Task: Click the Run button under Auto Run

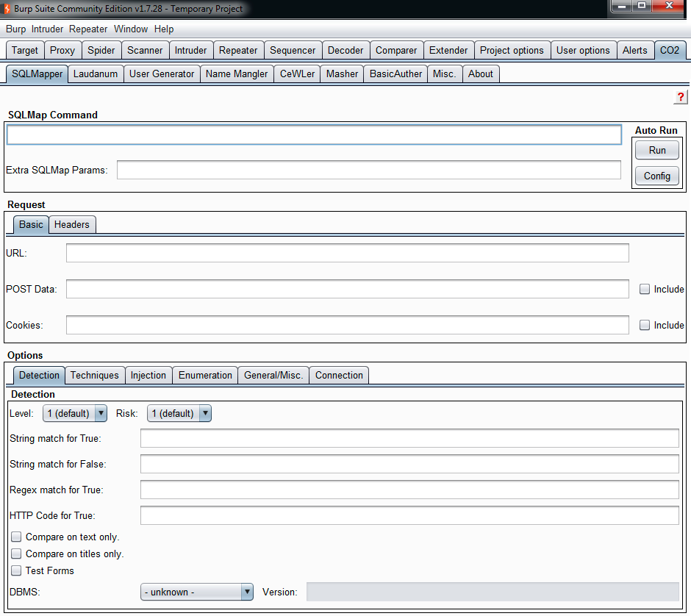Action: pos(657,150)
